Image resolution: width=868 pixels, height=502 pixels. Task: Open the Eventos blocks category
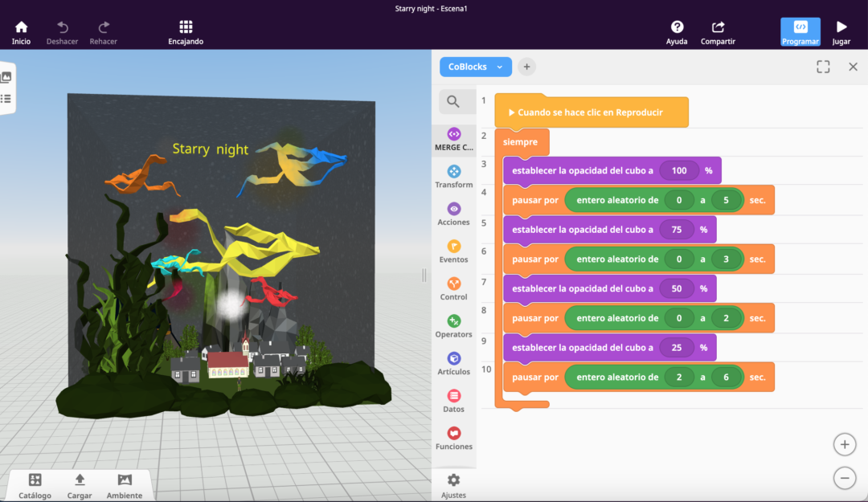pyautogui.click(x=452, y=251)
